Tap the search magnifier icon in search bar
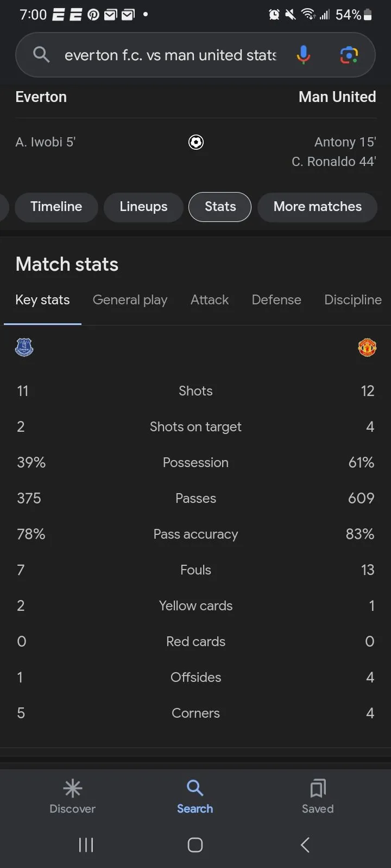The height and width of the screenshot is (868, 391). (x=41, y=55)
